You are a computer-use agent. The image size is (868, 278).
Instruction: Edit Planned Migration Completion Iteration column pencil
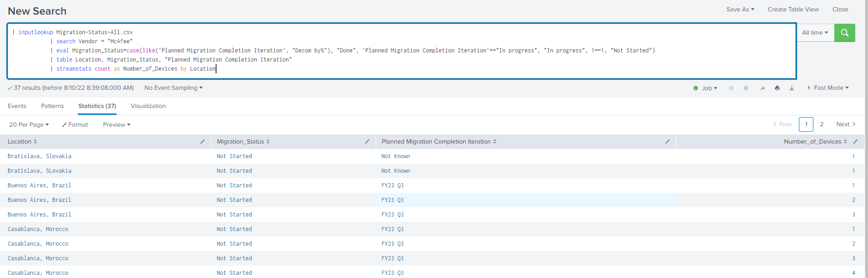pos(667,142)
